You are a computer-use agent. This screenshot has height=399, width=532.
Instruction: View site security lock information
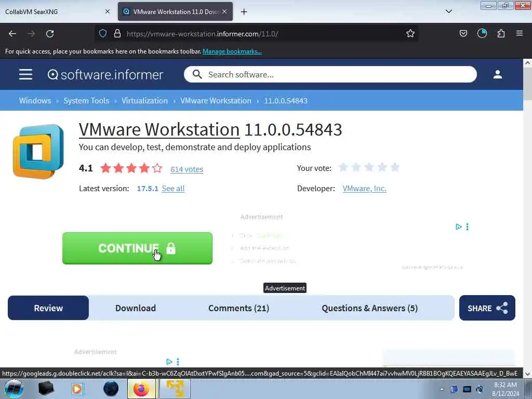117,33
